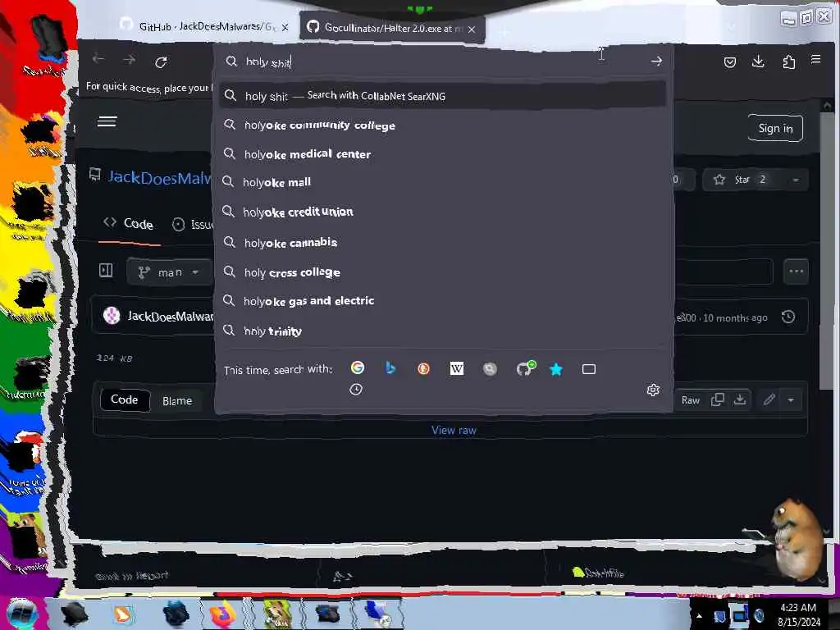
Task: Switch to the GitHub JackDoesMalwares tab
Action: pos(204,26)
